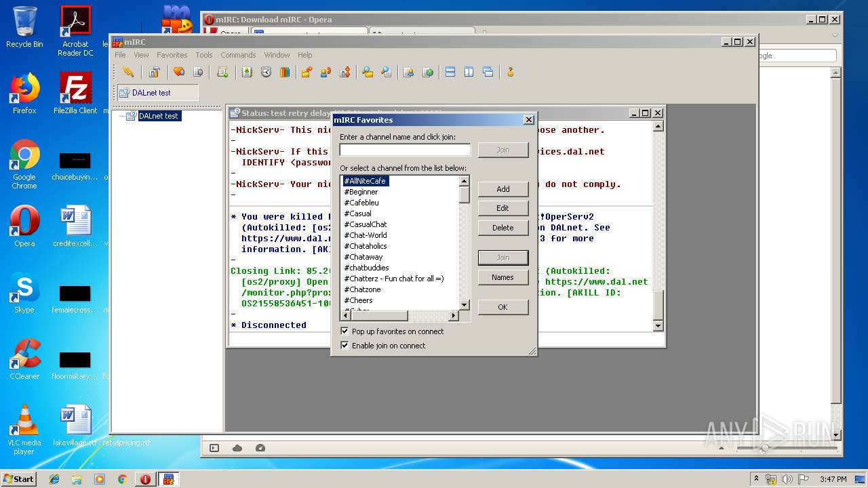Open Favorites heart toolbar icon

pyautogui.click(x=179, y=72)
